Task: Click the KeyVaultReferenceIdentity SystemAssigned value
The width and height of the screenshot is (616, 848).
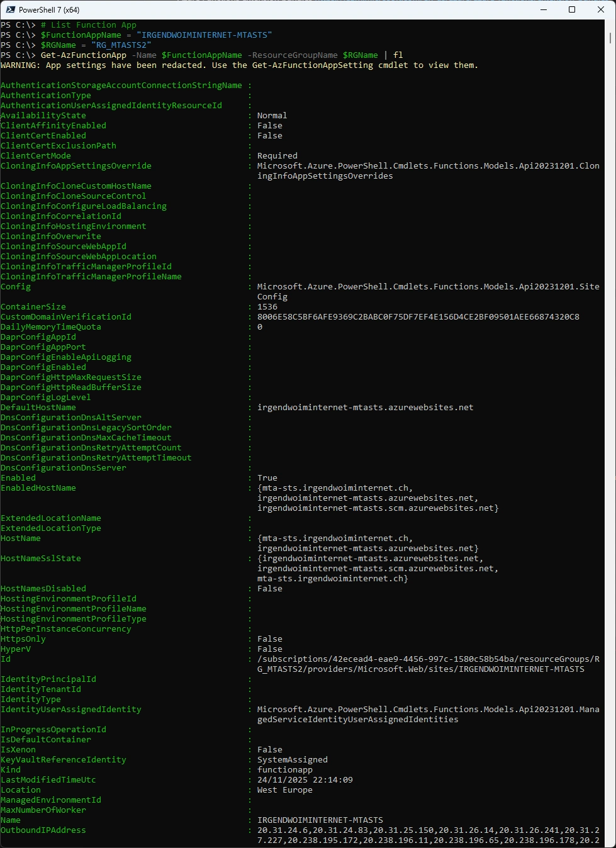Action: coord(292,760)
